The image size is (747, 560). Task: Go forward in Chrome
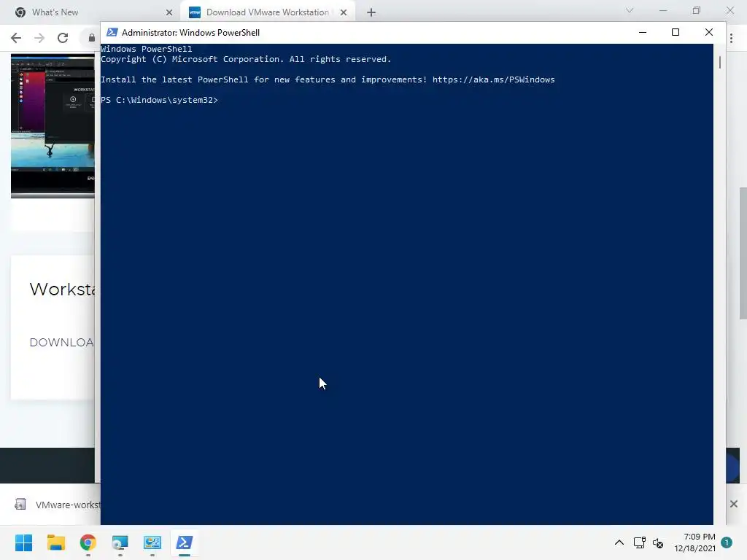(39, 38)
